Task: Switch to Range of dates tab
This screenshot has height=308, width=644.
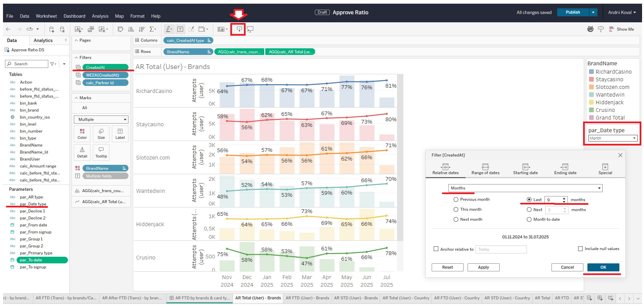Action: click(485, 169)
